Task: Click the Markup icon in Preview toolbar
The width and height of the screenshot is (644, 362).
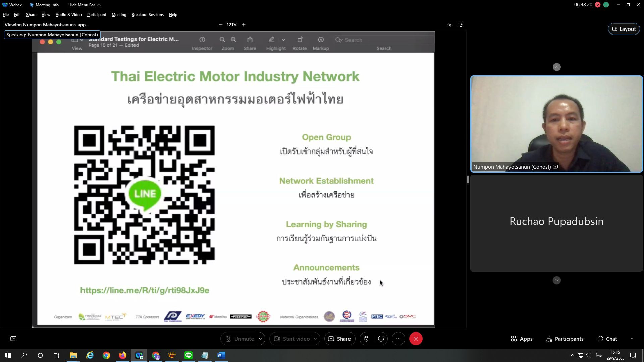Action: [321, 40]
